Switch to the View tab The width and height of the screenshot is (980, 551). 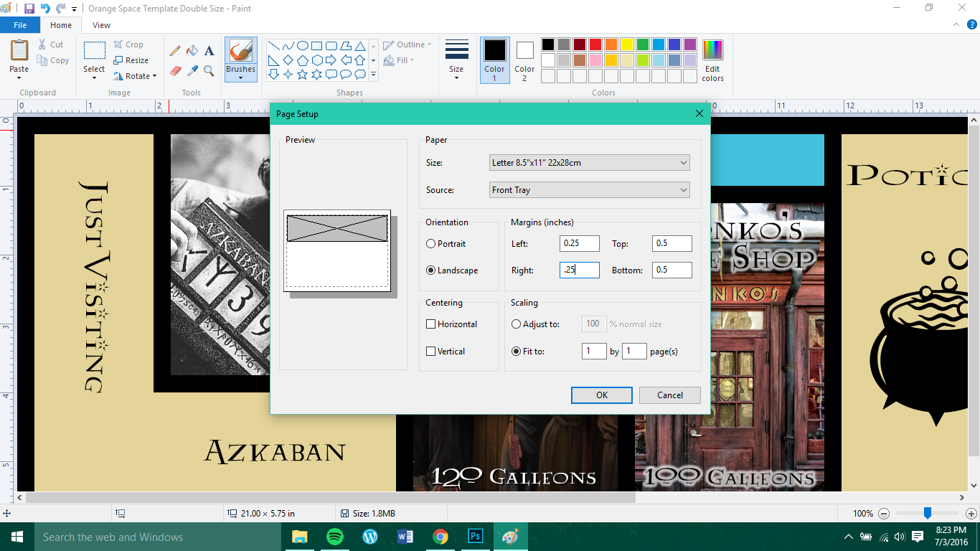coord(102,25)
